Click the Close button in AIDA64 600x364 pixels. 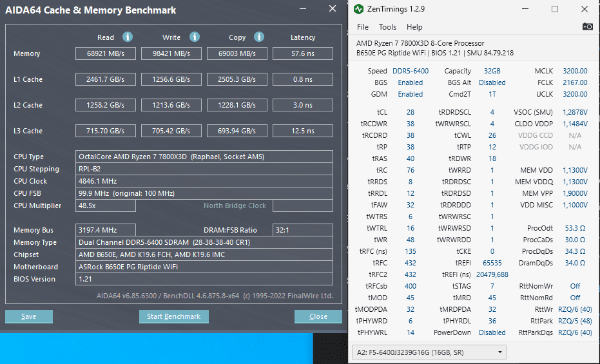318,316
